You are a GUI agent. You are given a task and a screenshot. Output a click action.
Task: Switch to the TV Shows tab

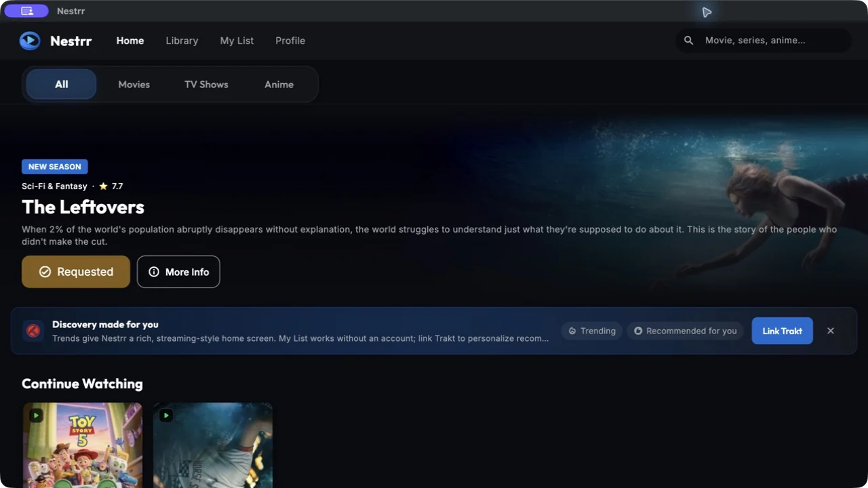(206, 85)
